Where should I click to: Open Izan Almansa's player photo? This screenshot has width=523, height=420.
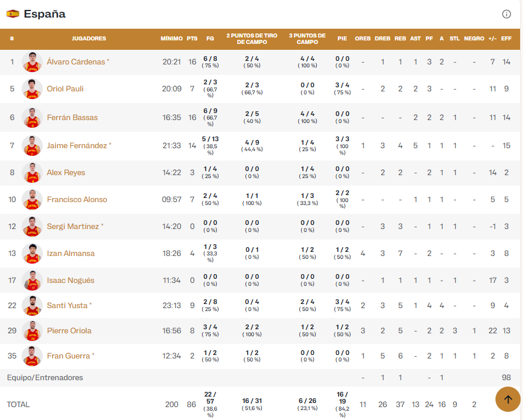click(32, 254)
